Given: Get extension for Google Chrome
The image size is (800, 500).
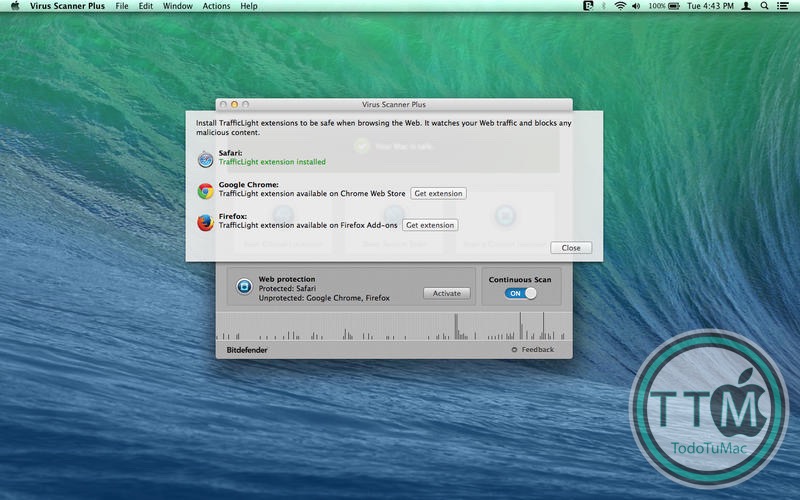Looking at the screenshot, I should pos(438,193).
